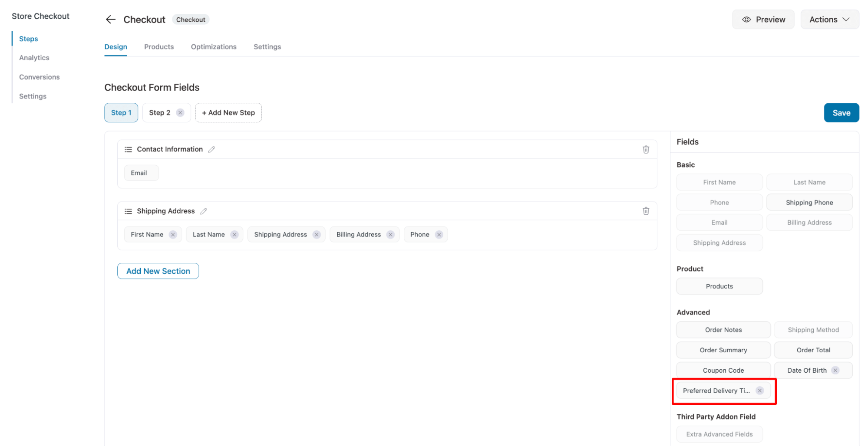
Task: Click the eye icon in the Preview button
Action: click(746, 20)
